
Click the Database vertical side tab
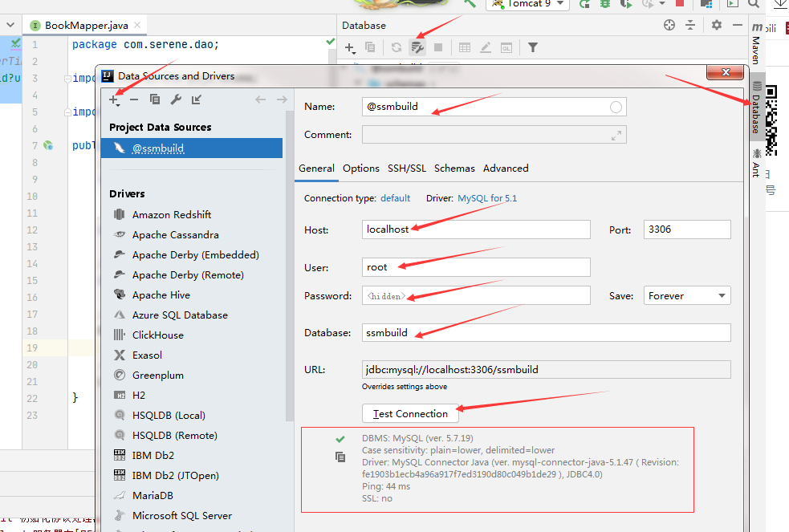[756, 108]
